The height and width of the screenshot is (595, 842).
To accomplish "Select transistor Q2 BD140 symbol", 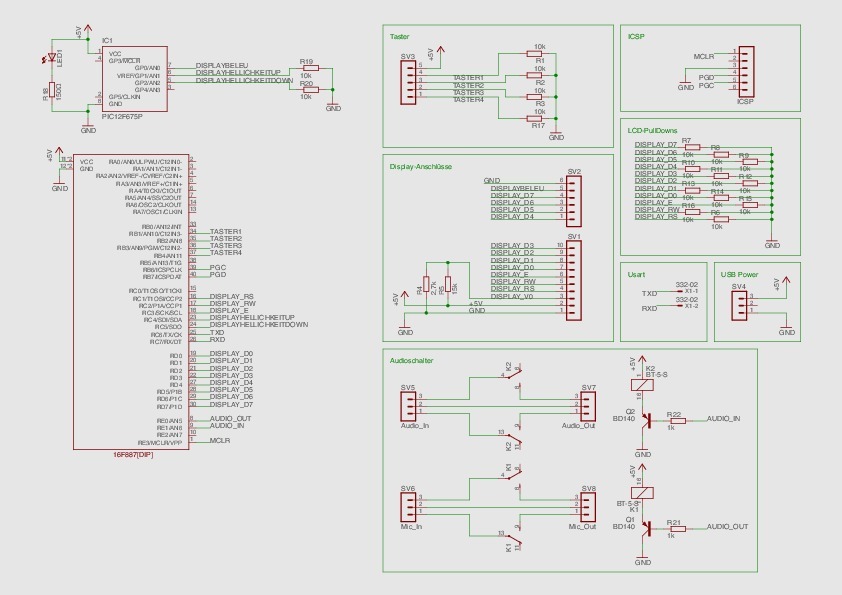I will (x=646, y=420).
